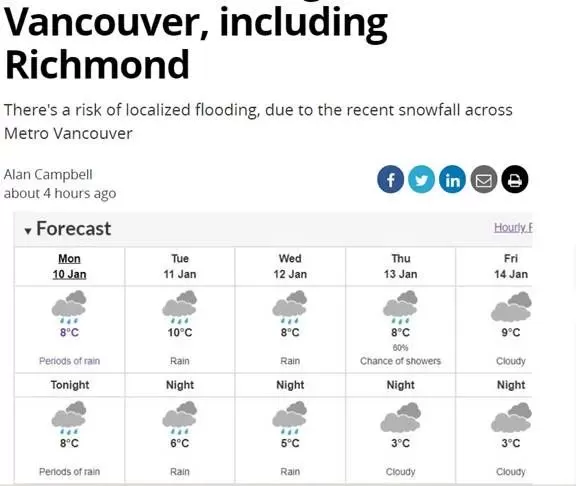This screenshot has width=576, height=486.
Task: Select the Tue 11 Jan column header
Action: tap(180, 266)
